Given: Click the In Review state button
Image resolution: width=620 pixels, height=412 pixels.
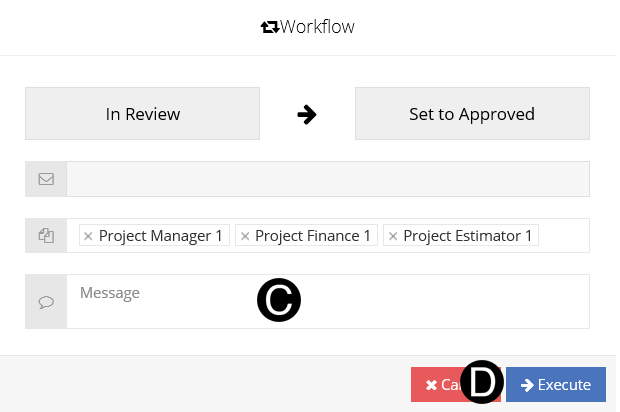Looking at the screenshot, I should point(142,113).
